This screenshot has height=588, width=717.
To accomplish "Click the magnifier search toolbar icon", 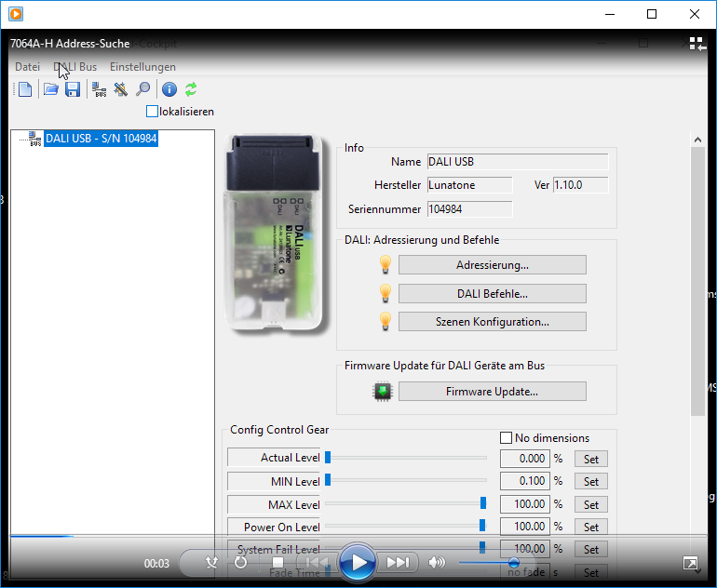I will 142,89.
